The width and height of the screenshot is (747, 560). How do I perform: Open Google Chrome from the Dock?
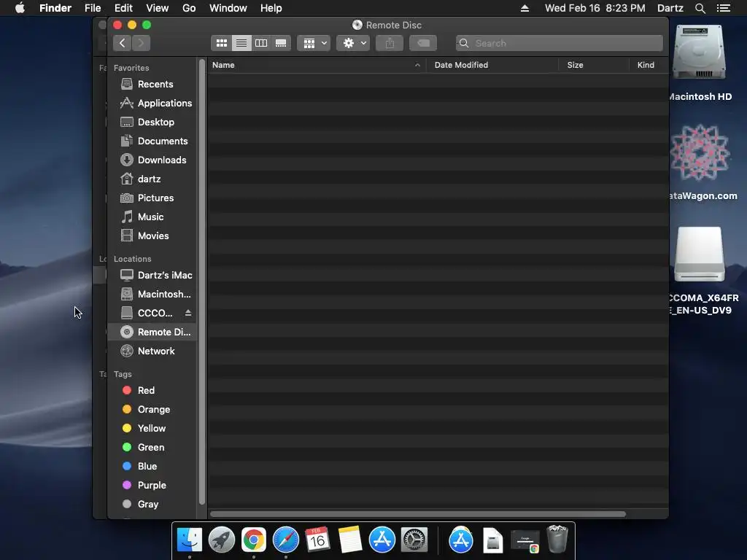[253, 540]
